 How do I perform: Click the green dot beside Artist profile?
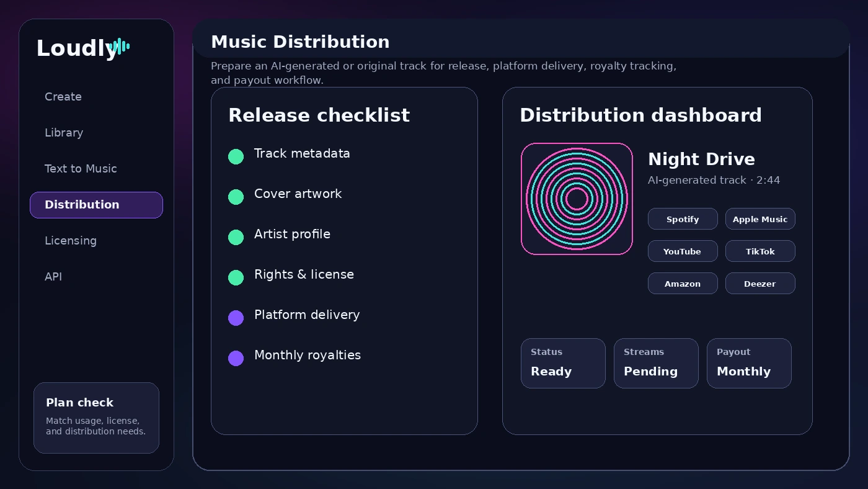pos(236,237)
